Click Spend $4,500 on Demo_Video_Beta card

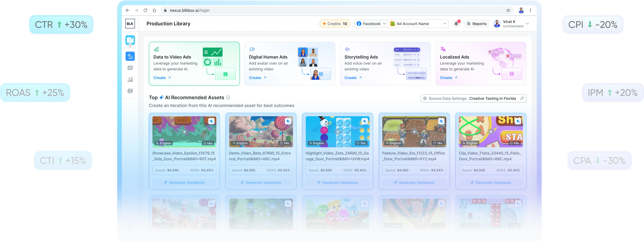tap(243, 170)
